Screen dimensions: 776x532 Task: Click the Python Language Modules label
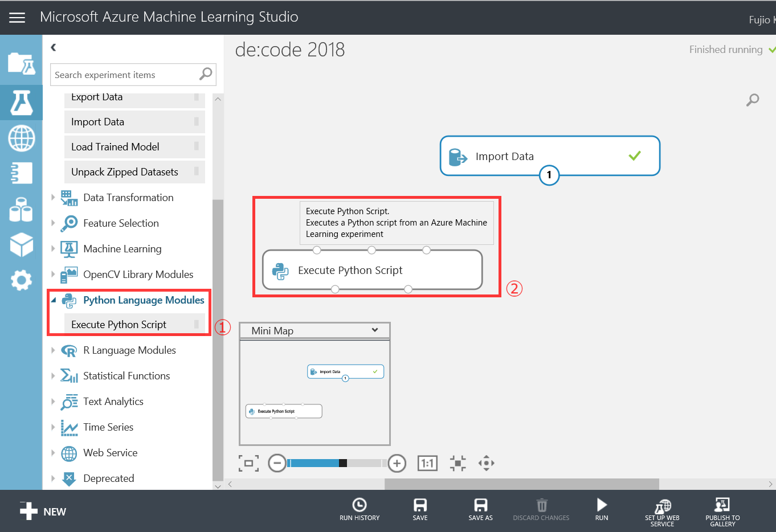pos(144,300)
